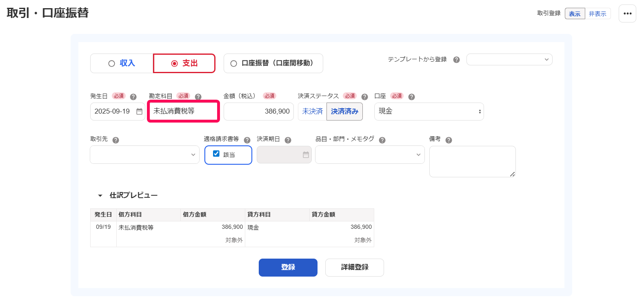This screenshot has height=306, width=644.
Task: Click the 借方金額 column header
Action: tap(213, 215)
